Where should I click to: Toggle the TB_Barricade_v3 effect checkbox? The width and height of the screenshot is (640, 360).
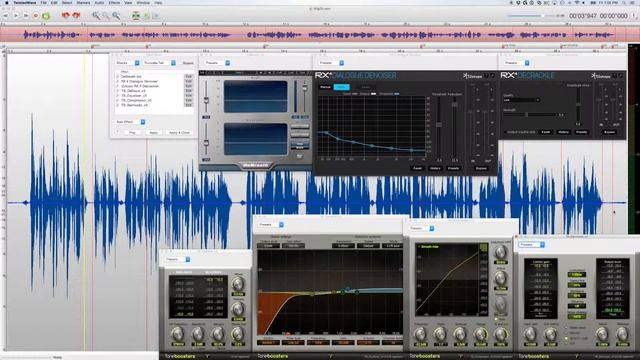pyautogui.click(x=118, y=105)
